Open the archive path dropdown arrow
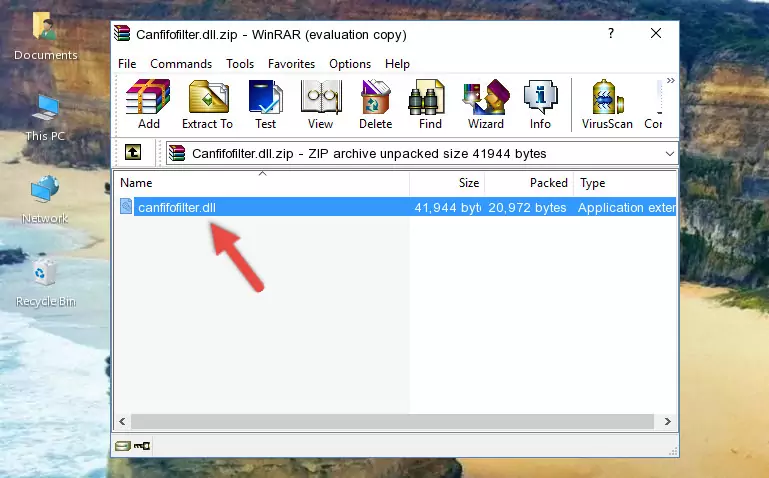Screen dimensions: 769x478 (x=669, y=154)
